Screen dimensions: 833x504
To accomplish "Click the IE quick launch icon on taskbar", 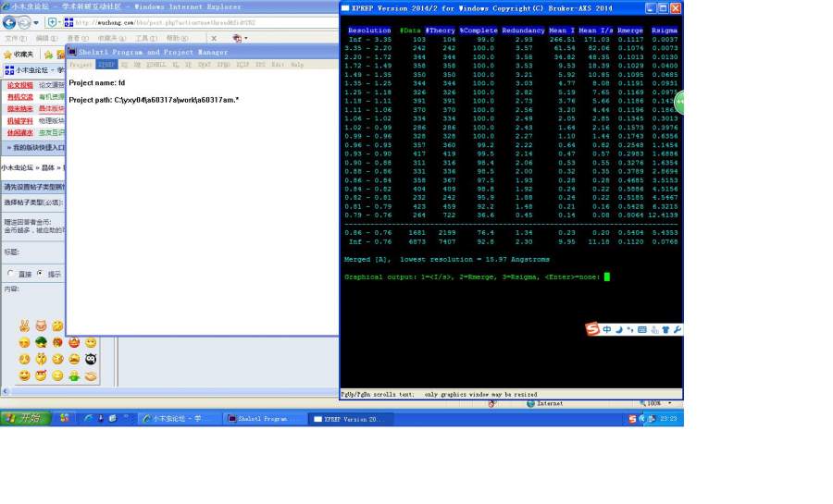I will [x=88, y=419].
